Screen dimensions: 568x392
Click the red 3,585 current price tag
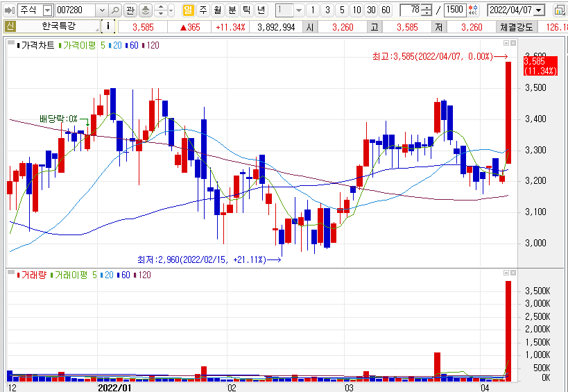coord(541,66)
